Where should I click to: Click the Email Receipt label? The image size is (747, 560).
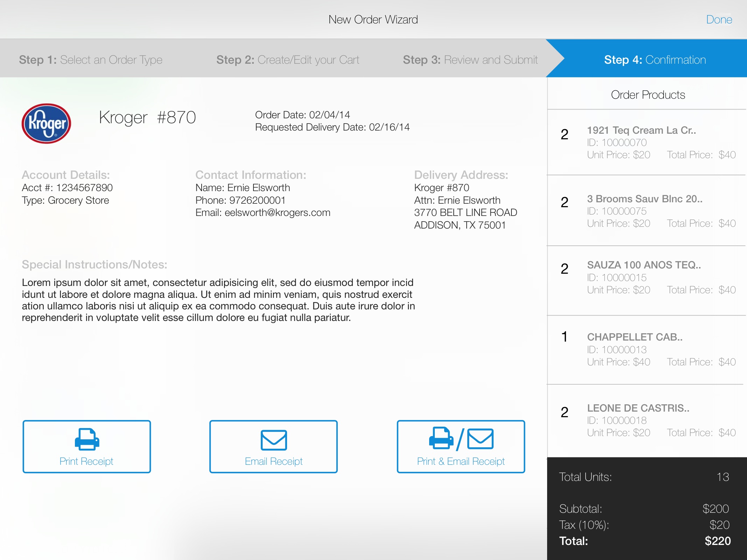pyautogui.click(x=274, y=461)
